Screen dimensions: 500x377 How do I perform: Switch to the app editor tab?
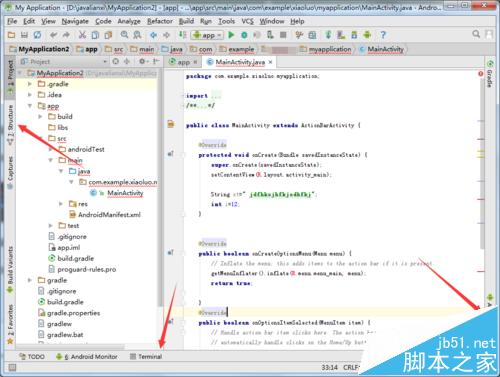[x=183, y=62]
